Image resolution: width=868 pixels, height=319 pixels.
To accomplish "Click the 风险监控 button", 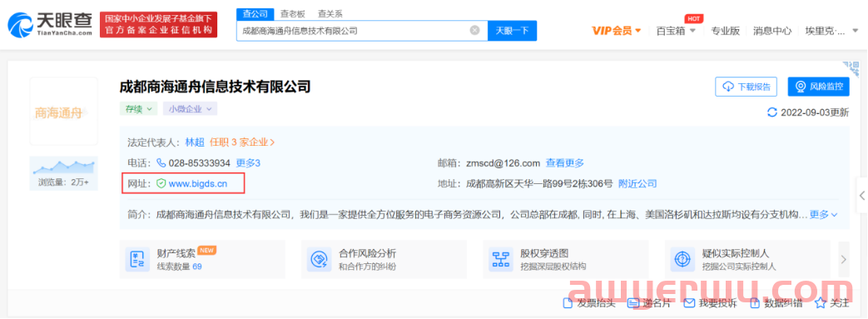I will coord(818,87).
